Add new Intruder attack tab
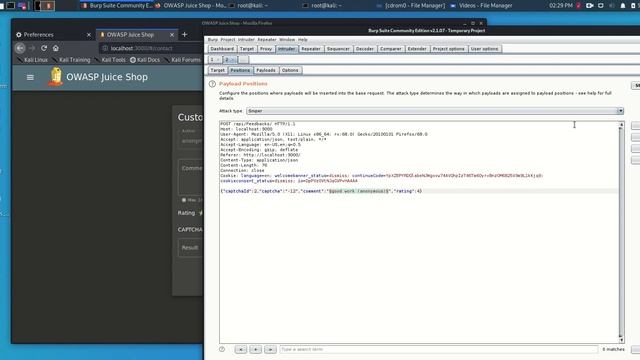 (x=243, y=60)
